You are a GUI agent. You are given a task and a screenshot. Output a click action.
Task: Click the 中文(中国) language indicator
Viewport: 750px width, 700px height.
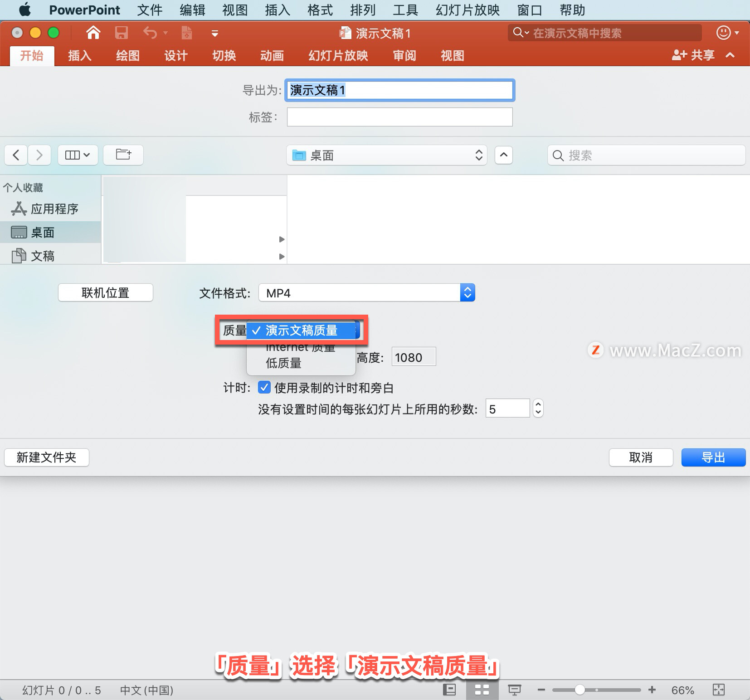[146, 690]
